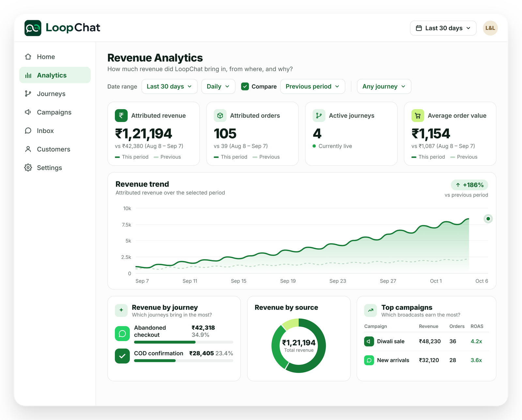Click the up-arrow icon in the +186% badge
This screenshot has width=522, height=420.
point(458,185)
